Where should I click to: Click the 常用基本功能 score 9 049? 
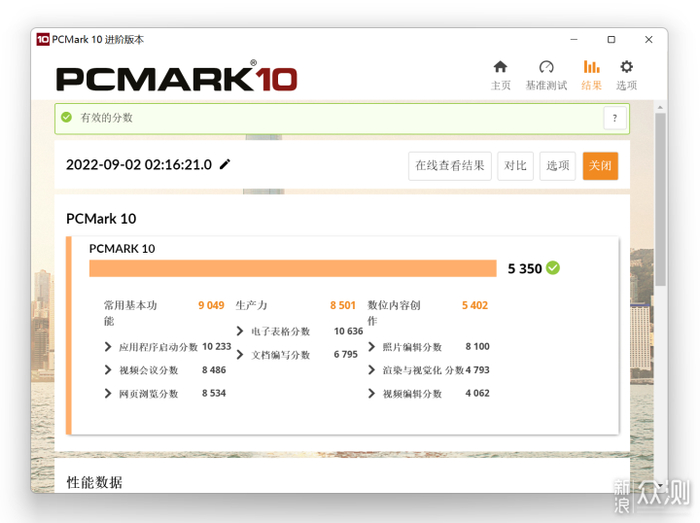pyautogui.click(x=211, y=306)
